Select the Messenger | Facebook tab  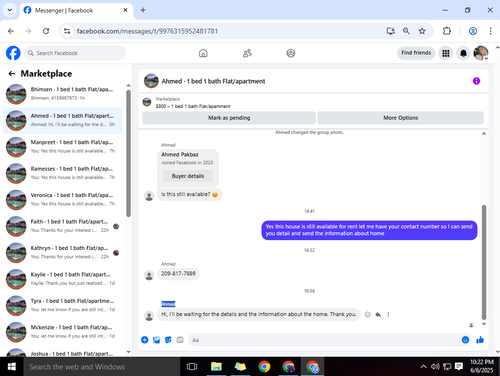(75, 10)
